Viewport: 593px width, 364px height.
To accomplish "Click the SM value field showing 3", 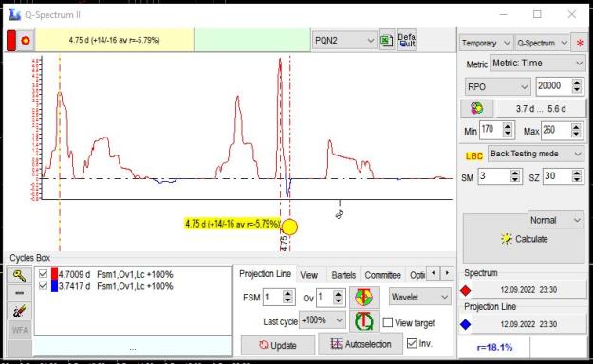I will [493, 176].
